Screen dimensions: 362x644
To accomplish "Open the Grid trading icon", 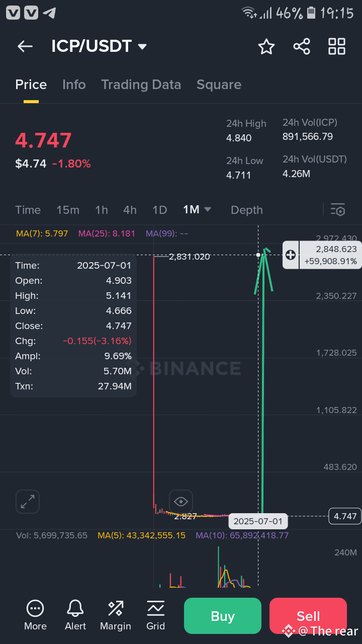I will coord(156,615).
